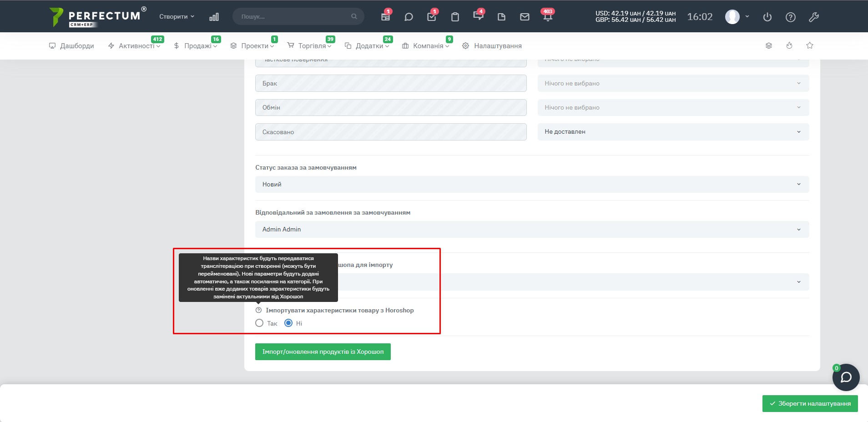Click the power logout icon
The width and height of the screenshot is (868, 422).
(767, 17)
